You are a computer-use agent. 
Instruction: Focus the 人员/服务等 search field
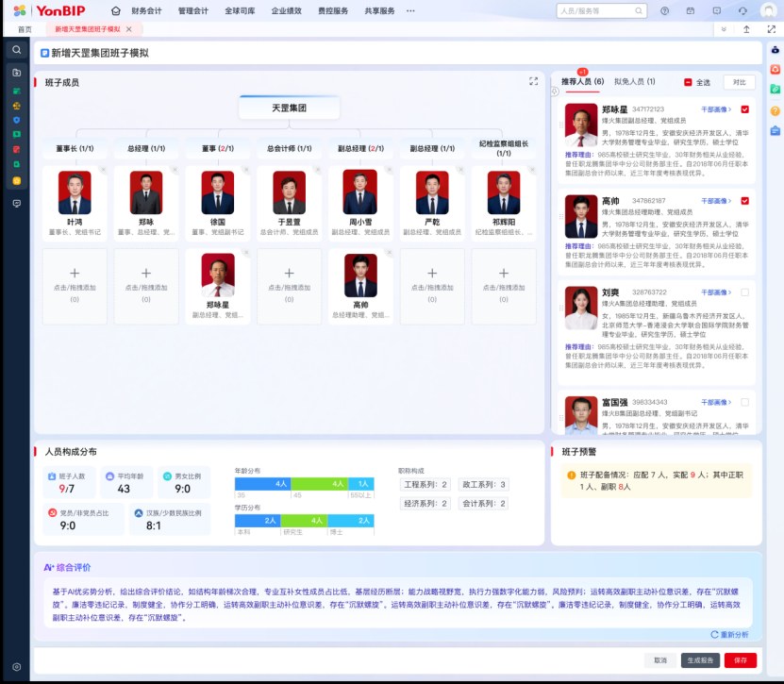point(602,10)
